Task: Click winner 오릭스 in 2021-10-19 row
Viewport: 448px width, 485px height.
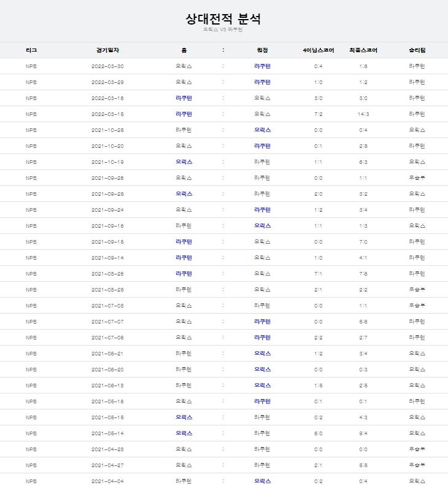Action: [x=417, y=162]
